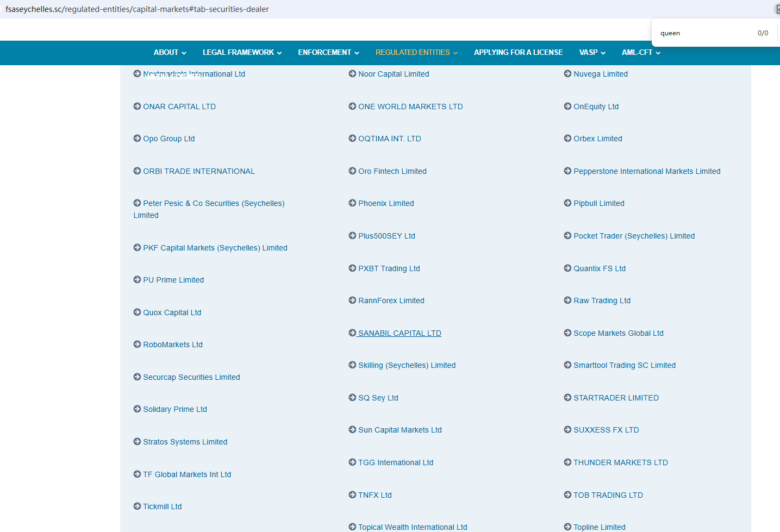Expand the VASP dropdown chevron

coord(603,53)
